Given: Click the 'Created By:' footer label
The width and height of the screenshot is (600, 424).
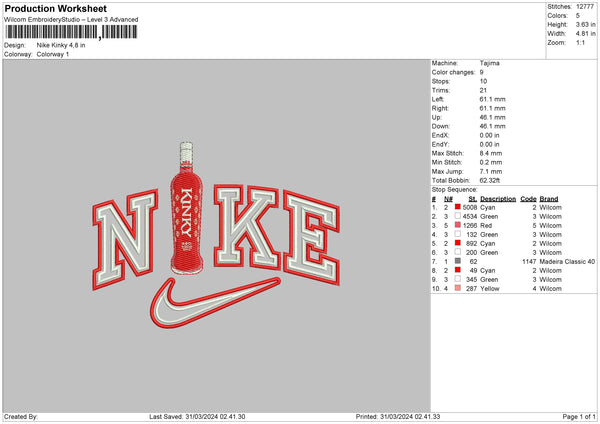Looking at the screenshot, I should (x=21, y=416).
